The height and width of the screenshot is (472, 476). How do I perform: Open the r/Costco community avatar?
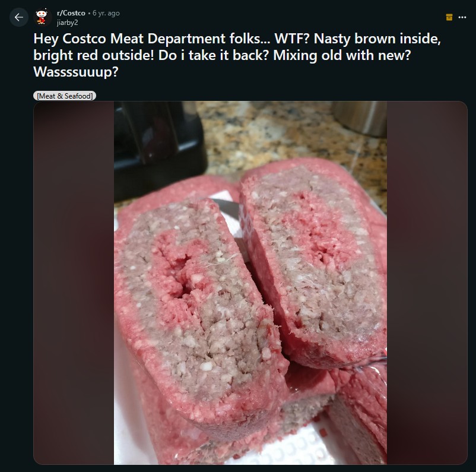42,17
